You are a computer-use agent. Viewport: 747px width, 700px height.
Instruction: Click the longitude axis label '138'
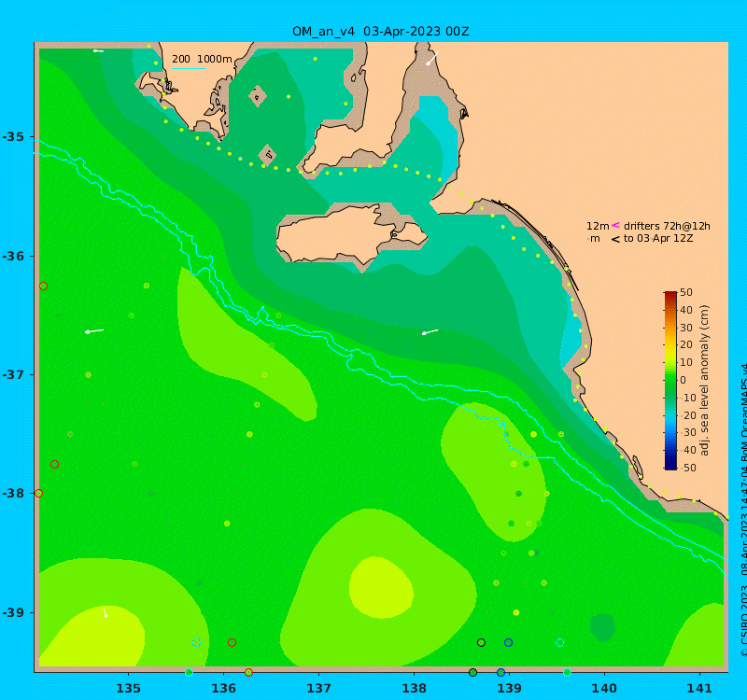coord(414,688)
